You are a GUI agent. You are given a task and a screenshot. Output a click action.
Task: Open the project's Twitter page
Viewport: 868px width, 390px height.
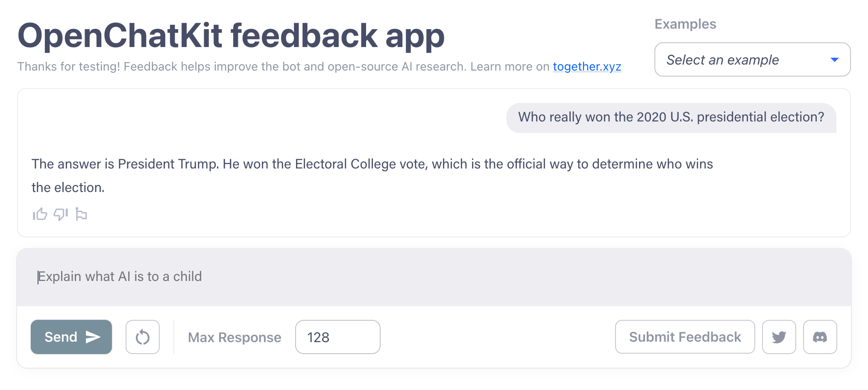tap(779, 337)
